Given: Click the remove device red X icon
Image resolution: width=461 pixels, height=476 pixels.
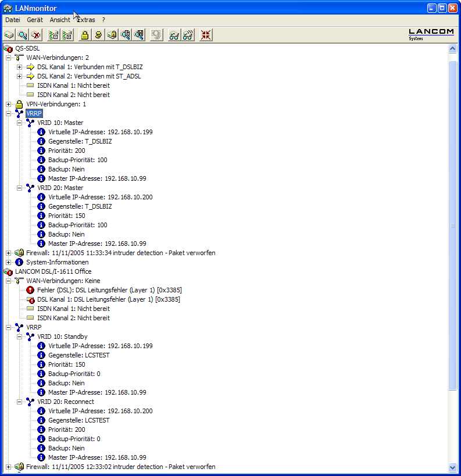Looking at the screenshot, I should click(37, 35).
